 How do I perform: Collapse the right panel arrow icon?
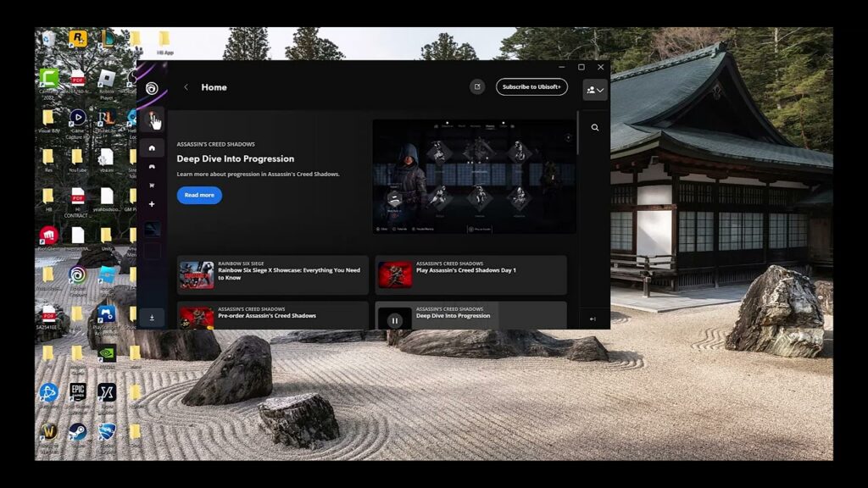(593, 319)
